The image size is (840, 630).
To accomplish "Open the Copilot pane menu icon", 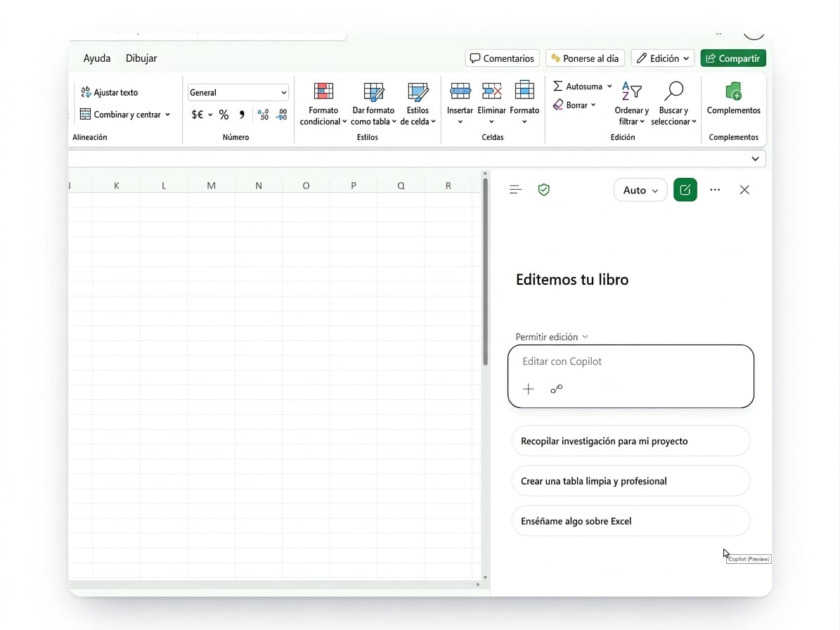I will pyautogui.click(x=515, y=190).
